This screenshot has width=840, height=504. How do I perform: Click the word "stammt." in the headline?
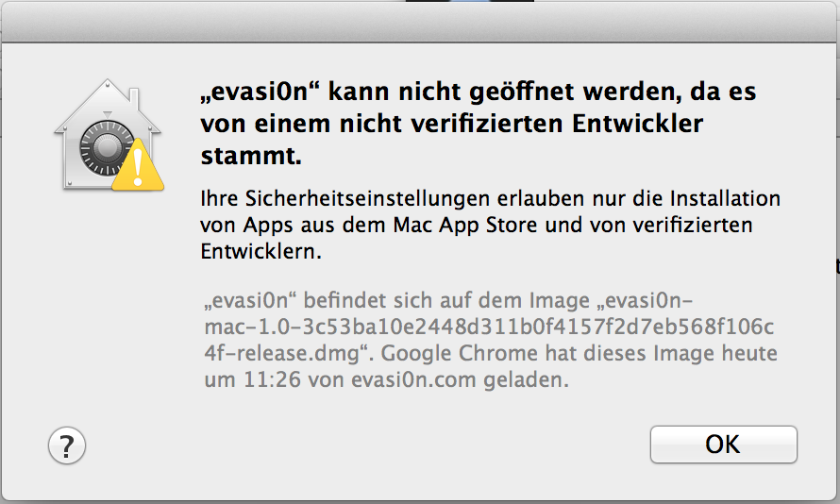click(251, 156)
